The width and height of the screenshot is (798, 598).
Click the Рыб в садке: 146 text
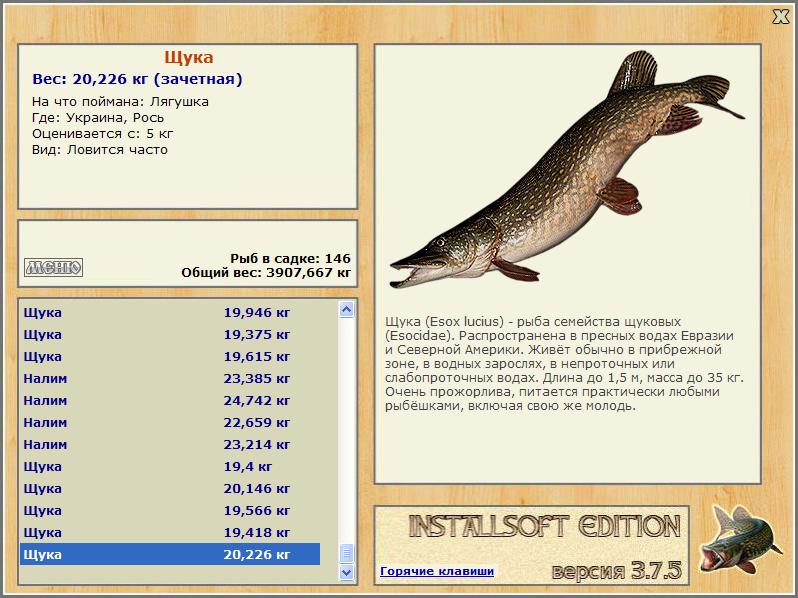pos(291,259)
